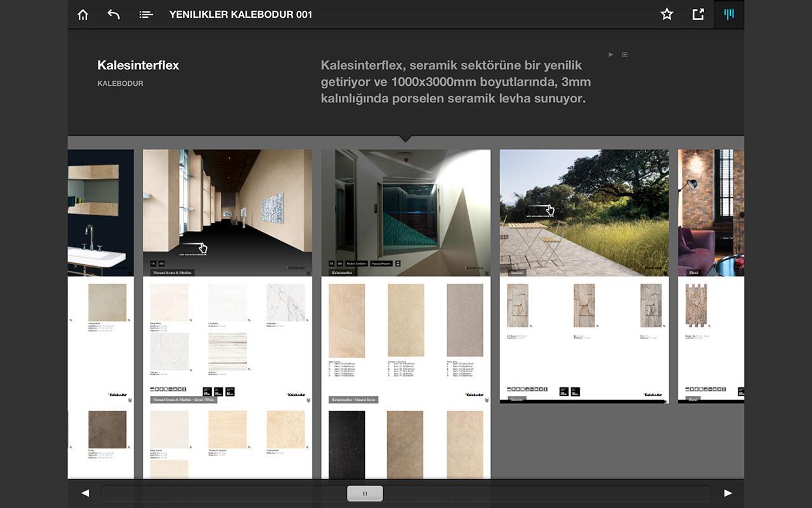
Task: Click TR language button on corridor page
Action: pyautogui.click(x=154, y=263)
